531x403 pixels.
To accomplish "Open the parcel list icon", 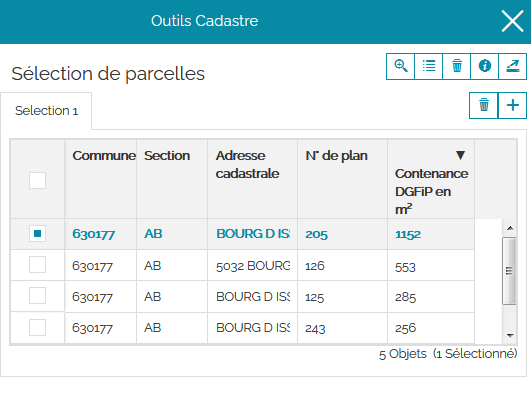I will pyautogui.click(x=429, y=66).
